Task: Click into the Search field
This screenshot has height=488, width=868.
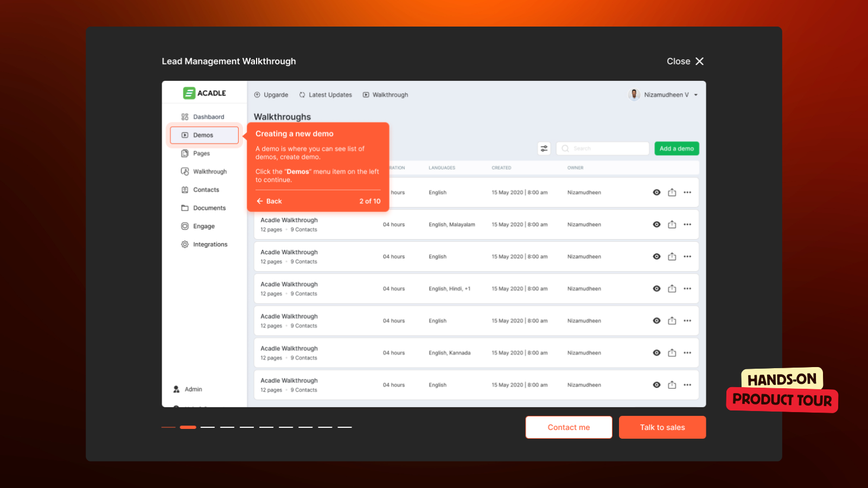Action: (603, 149)
